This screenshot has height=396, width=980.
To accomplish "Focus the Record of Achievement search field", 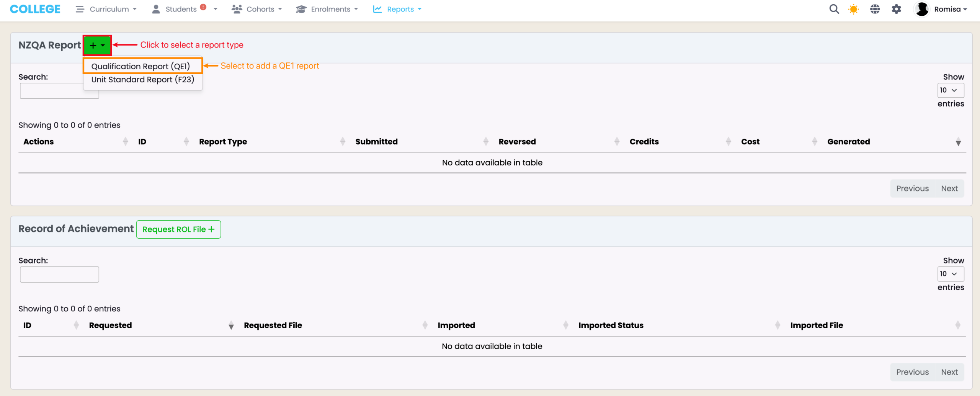I will 59,275.
